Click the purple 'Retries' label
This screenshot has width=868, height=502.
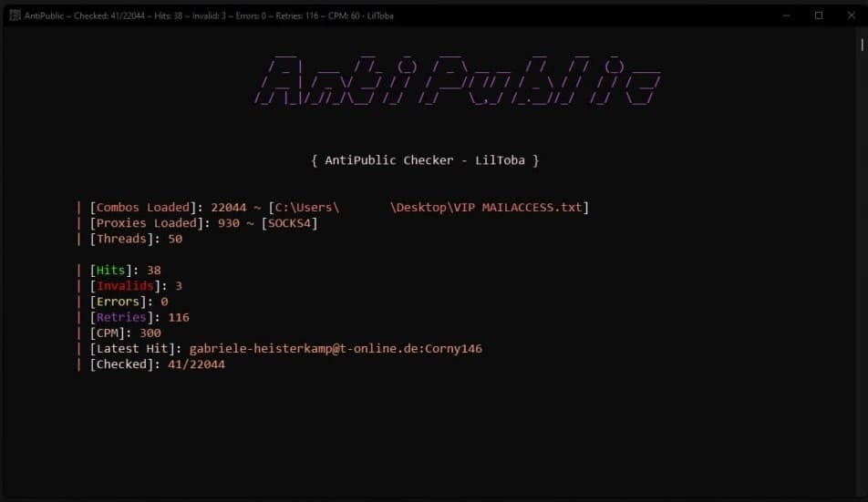pyautogui.click(x=122, y=317)
